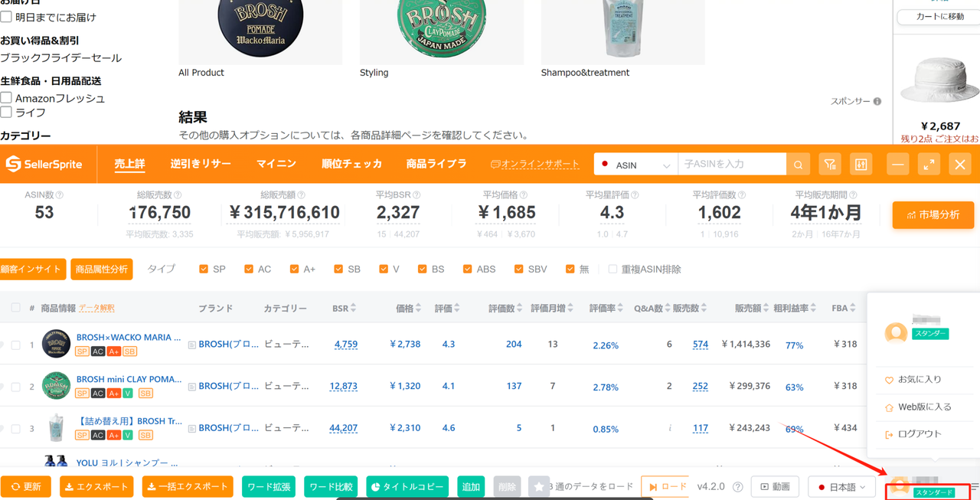
Task: Uncheck the A+ type checkbox
Action: pos(294,270)
